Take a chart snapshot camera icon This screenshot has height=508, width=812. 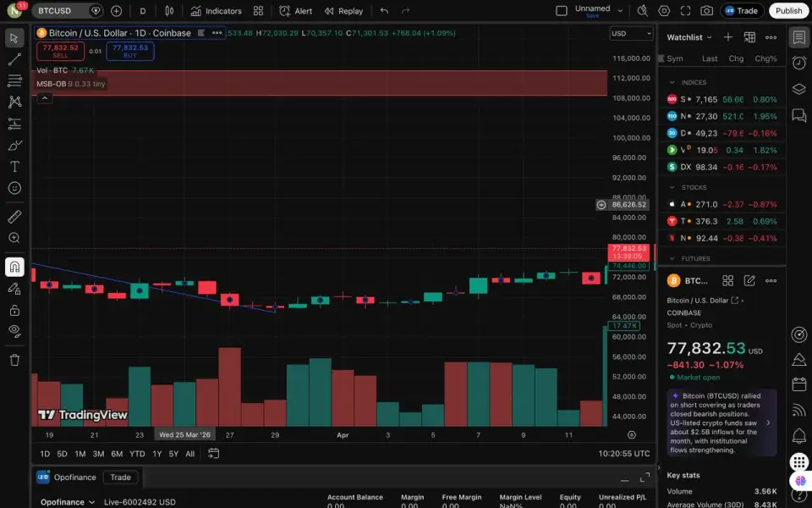(706, 11)
